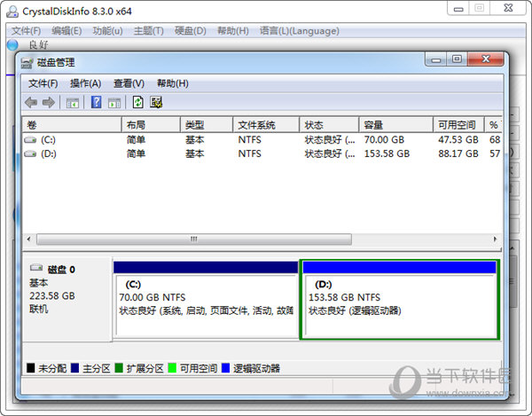Click the Refresh toolbar icon
This screenshot has width=532, height=416.
pos(137,102)
